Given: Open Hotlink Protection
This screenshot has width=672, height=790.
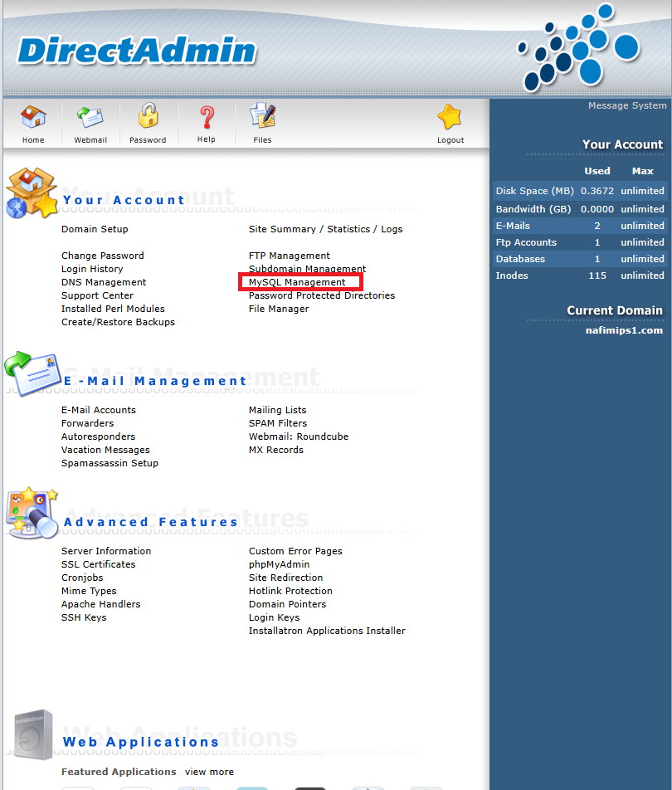Looking at the screenshot, I should click(290, 591).
